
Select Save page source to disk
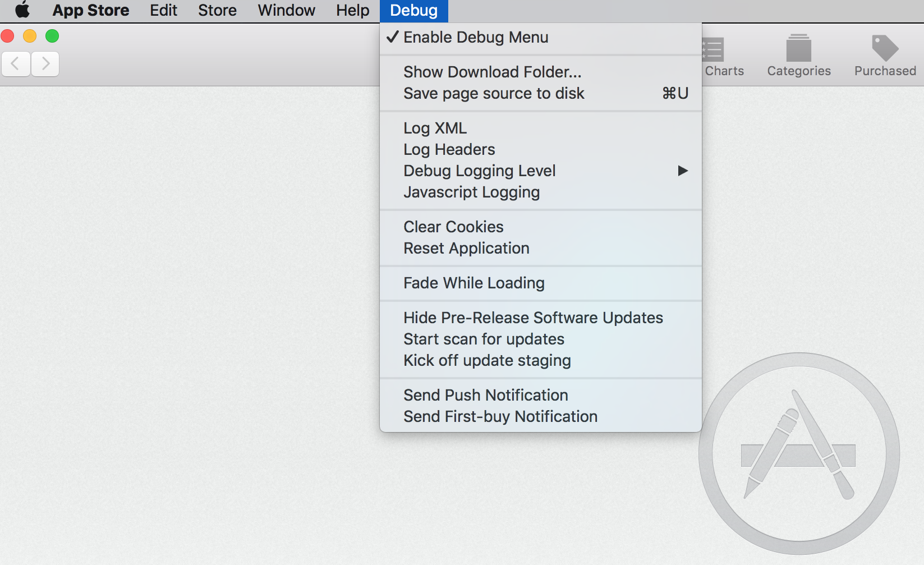541,93
